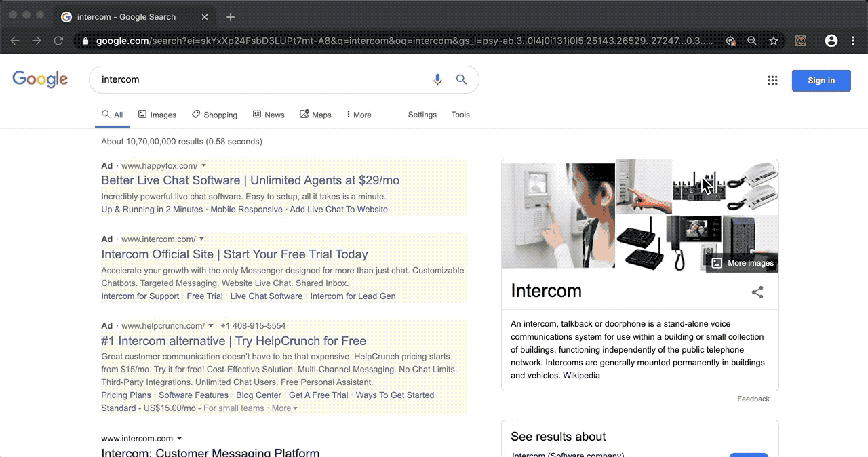This screenshot has height=457, width=868.
Task: Click the Sign in button
Action: [821, 80]
